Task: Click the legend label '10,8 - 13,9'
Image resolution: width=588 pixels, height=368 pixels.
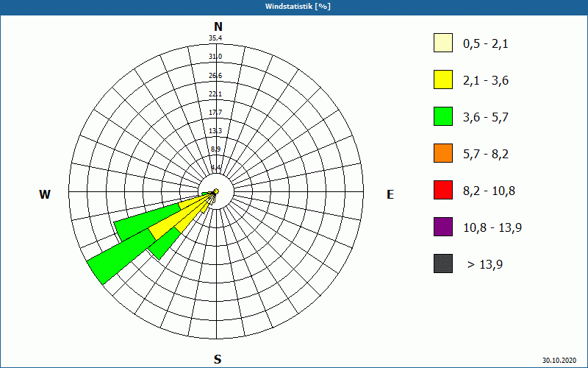Action: point(492,228)
